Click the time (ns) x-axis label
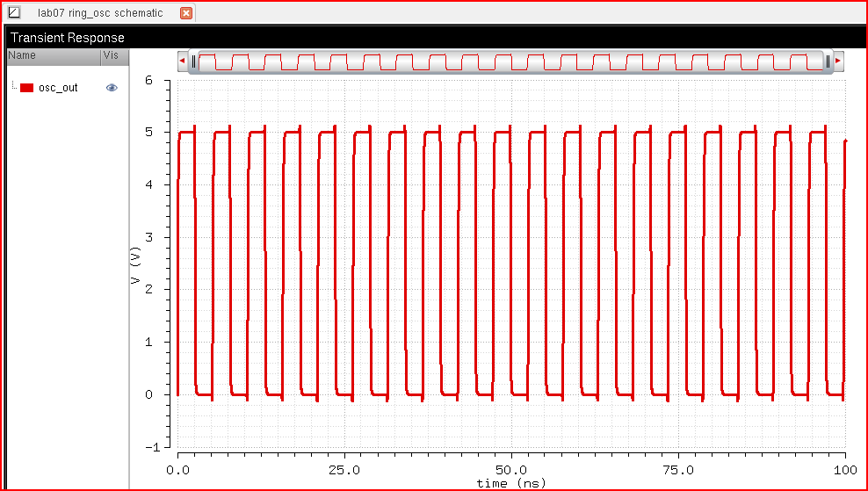The height and width of the screenshot is (491, 868). pyautogui.click(x=510, y=483)
